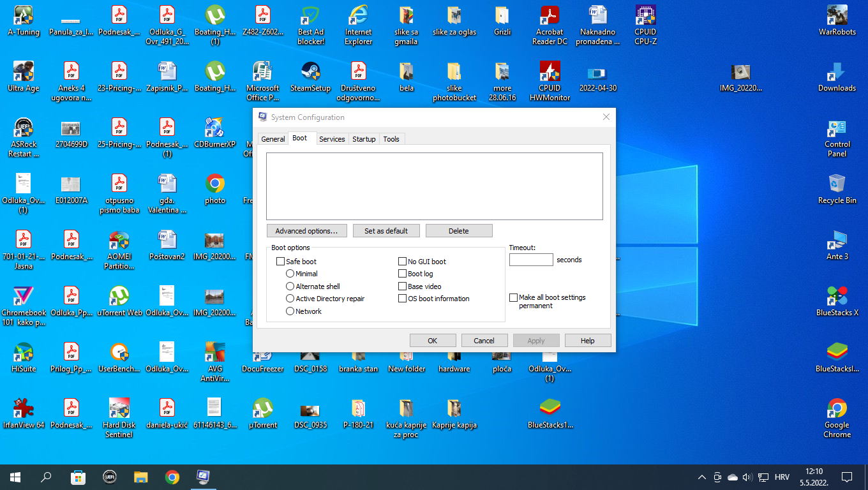Click the File Explorer taskbar icon
Screen dimensions: 868x490
coord(141,477)
